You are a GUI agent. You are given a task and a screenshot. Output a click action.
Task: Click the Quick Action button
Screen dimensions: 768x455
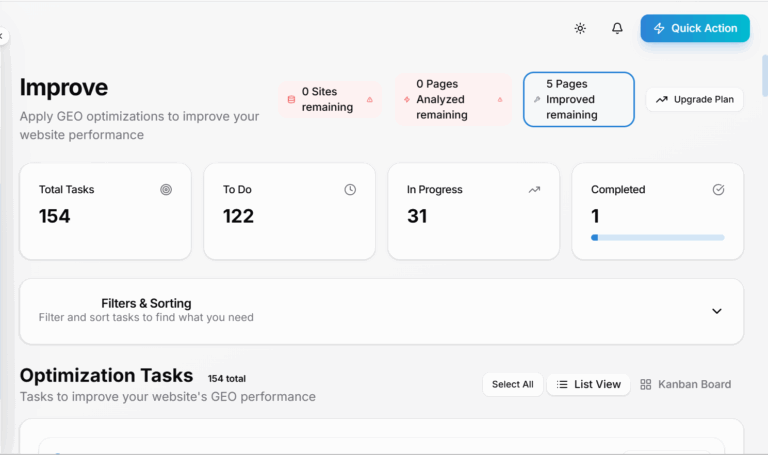[695, 28]
